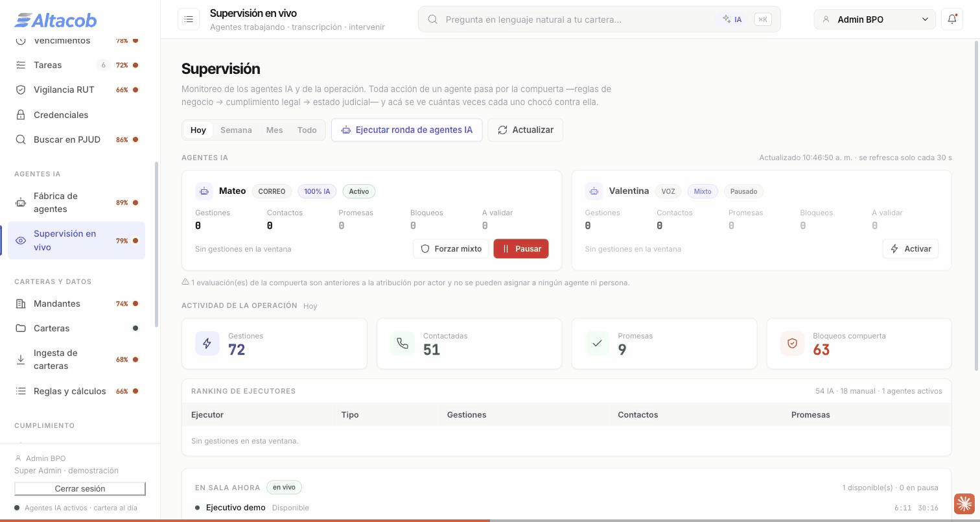Click Cerrar sesión
Image resolution: width=980 pixels, height=522 pixels.
click(x=80, y=488)
